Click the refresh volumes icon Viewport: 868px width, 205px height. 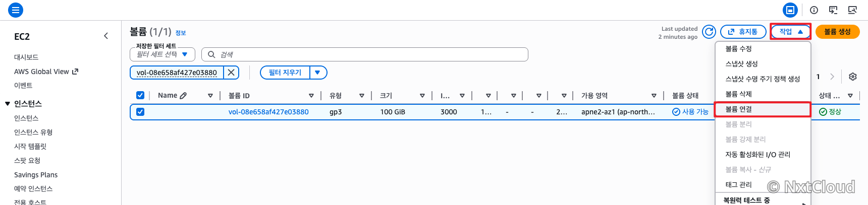[x=709, y=32]
